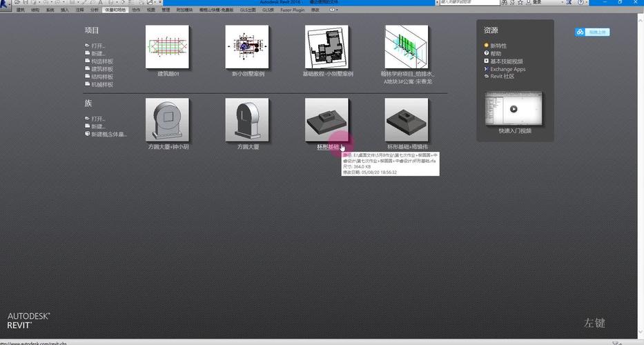Open the 基本技能视频 resource link
Screen dimensions: 644x345
tap(507, 61)
